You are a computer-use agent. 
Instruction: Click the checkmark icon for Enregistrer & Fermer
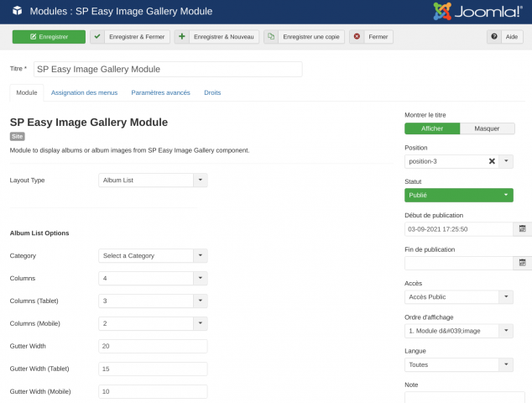(97, 36)
